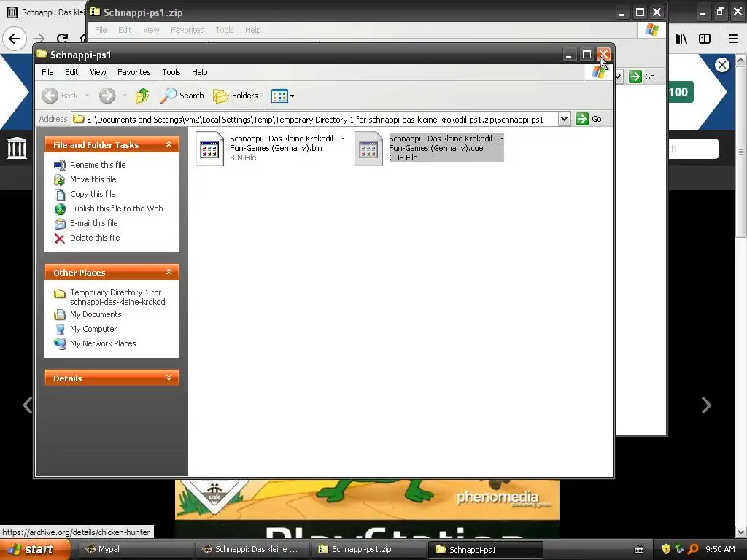
Task: Click Delete this file
Action: [95, 238]
